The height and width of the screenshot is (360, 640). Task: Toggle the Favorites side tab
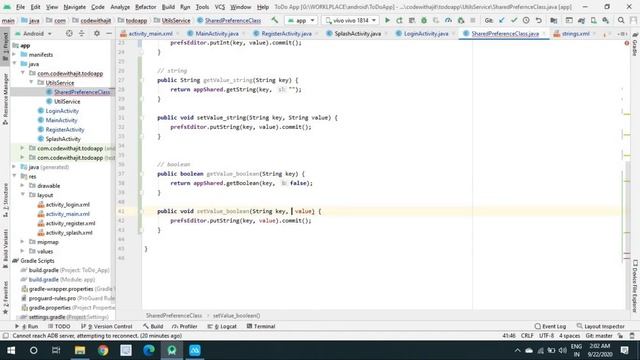5,298
